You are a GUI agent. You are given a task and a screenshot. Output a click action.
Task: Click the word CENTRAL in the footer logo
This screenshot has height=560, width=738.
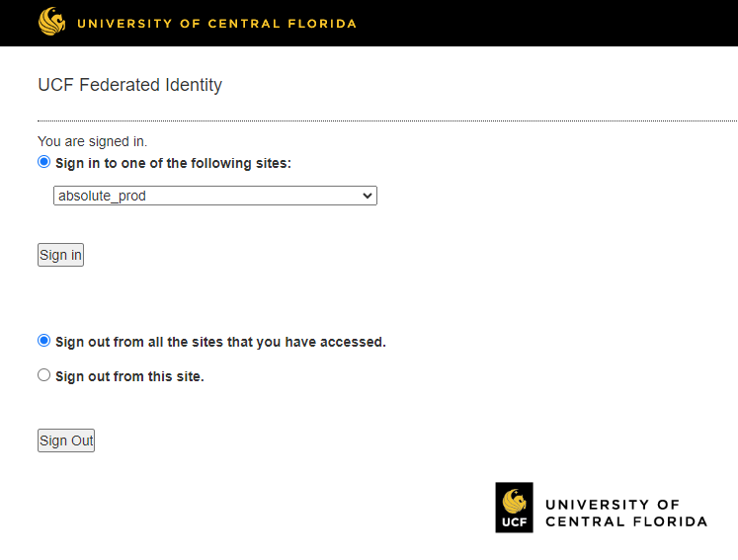[585, 521]
